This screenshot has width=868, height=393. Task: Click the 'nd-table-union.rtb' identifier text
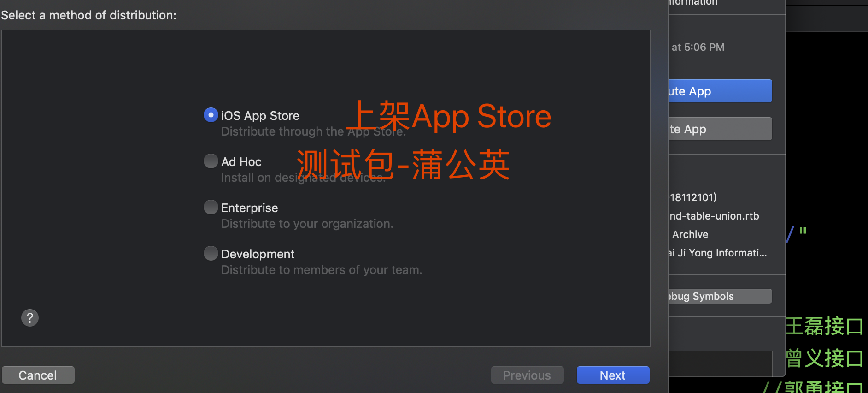tap(714, 216)
